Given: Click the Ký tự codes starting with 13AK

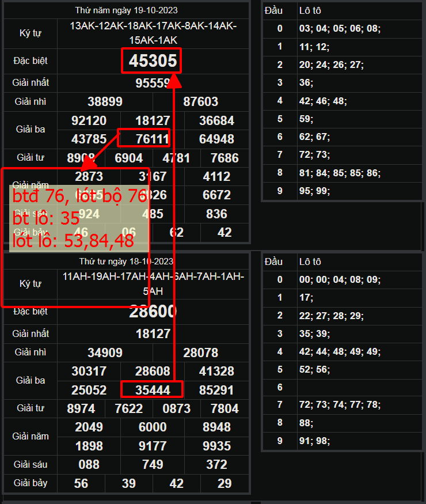Looking at the screenshot, I should pyautogui.click(x=153, y=33).
